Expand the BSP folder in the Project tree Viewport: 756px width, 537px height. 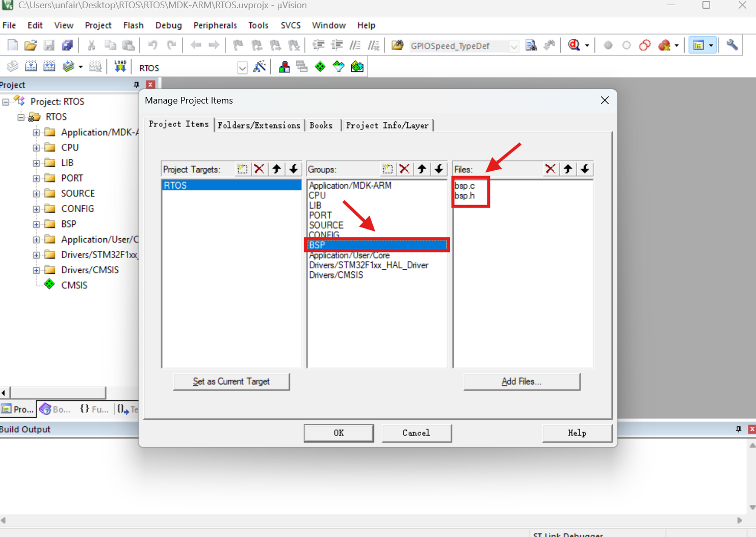[x=36, y=224]
